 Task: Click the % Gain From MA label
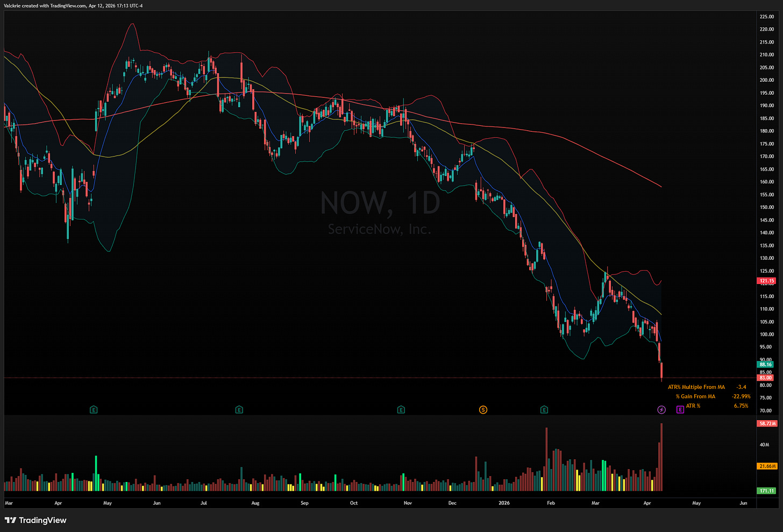click(695, 396)
